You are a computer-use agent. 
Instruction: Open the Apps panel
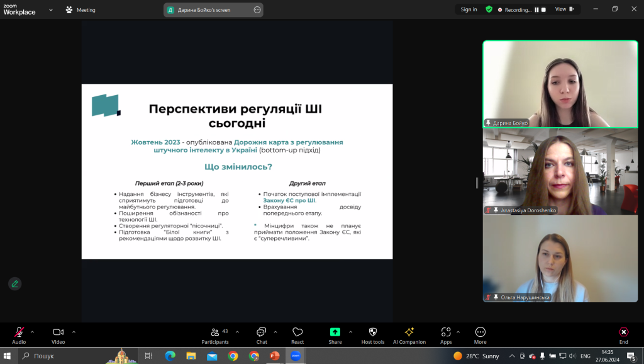(x=446, y=336)
